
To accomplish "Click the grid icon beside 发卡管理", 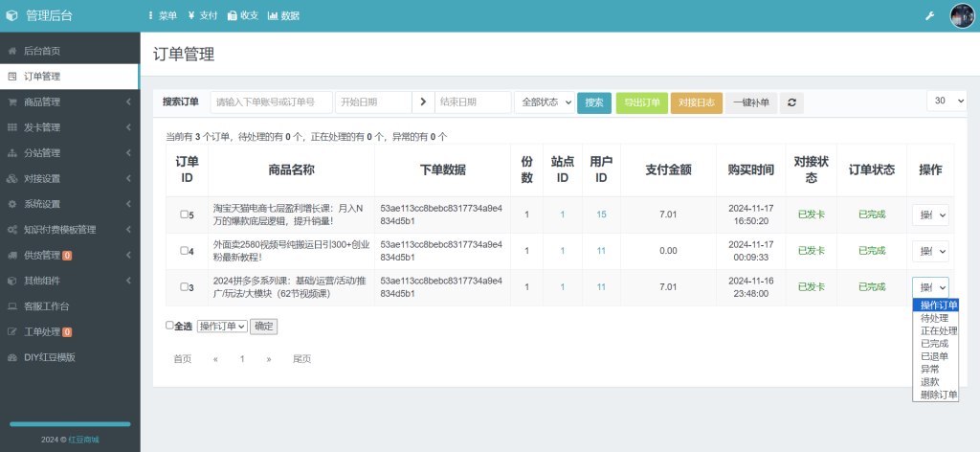I will 11,127.
